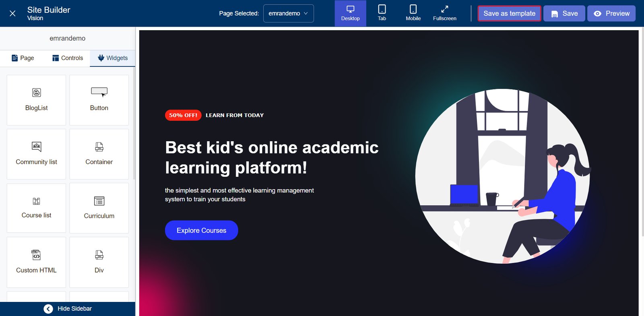Select the Curriculum widget icon
The height and width of the screenshot is (316, 644).
[x=99, y=201]
